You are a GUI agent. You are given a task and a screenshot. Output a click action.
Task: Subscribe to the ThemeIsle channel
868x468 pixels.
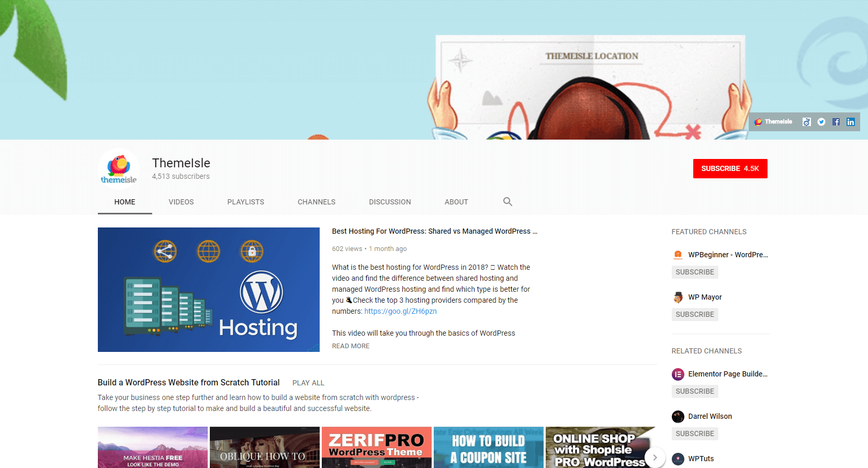click(730, 168)
